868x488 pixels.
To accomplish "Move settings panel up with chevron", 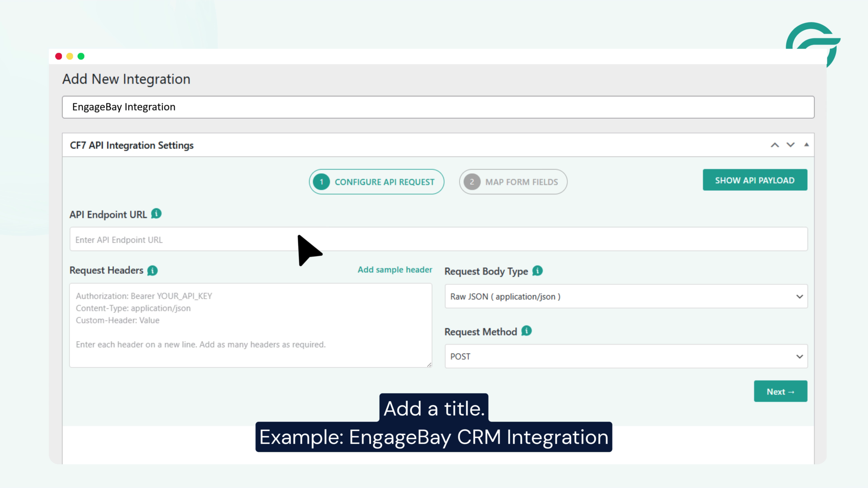I will coord(775,145).
